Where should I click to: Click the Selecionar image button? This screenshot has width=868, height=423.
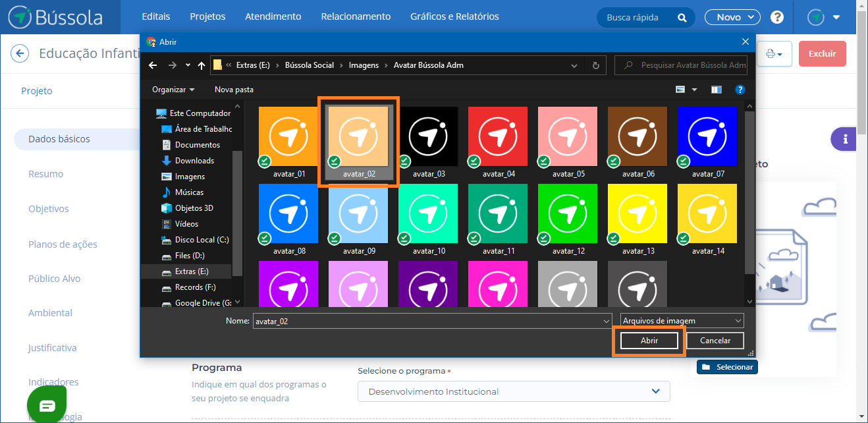click(728, 367)
